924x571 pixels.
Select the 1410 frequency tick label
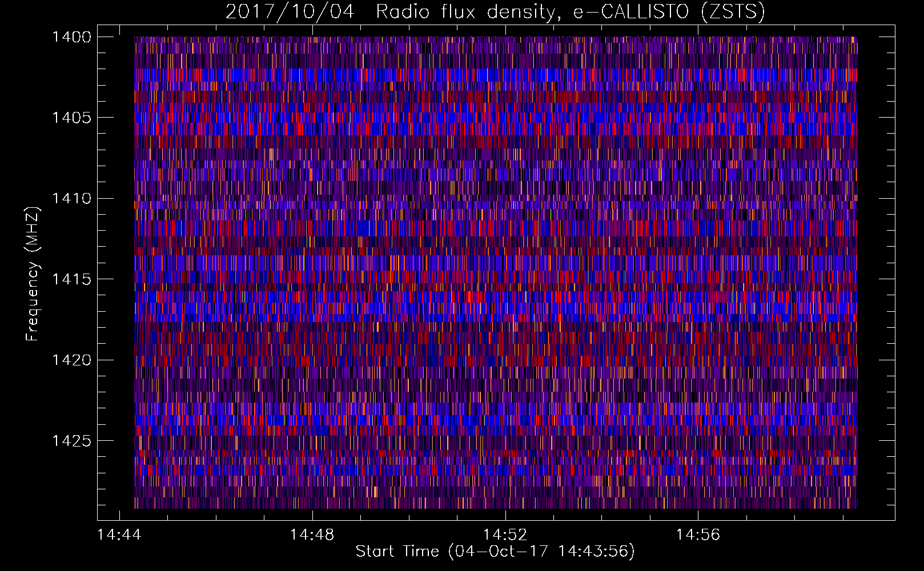(x=72, y=199)
